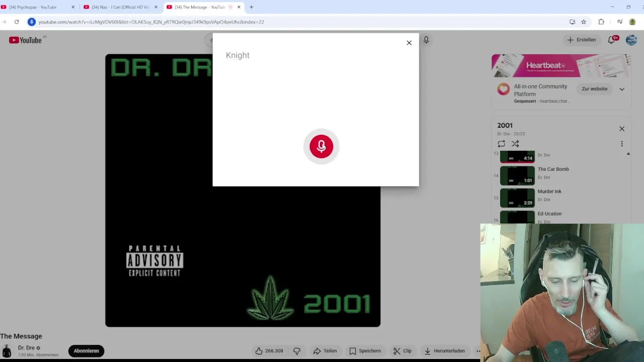Open the account avatar menu
644x362 pixels.
tap(631, 40)
